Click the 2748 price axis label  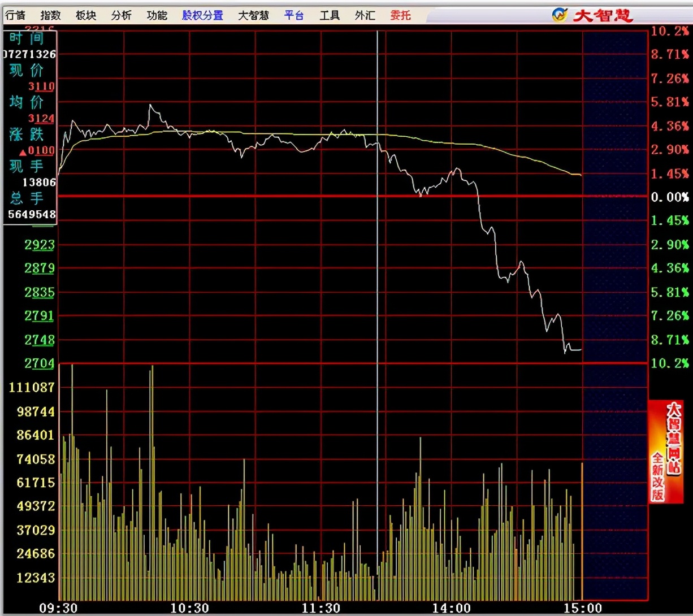point(40,340)
